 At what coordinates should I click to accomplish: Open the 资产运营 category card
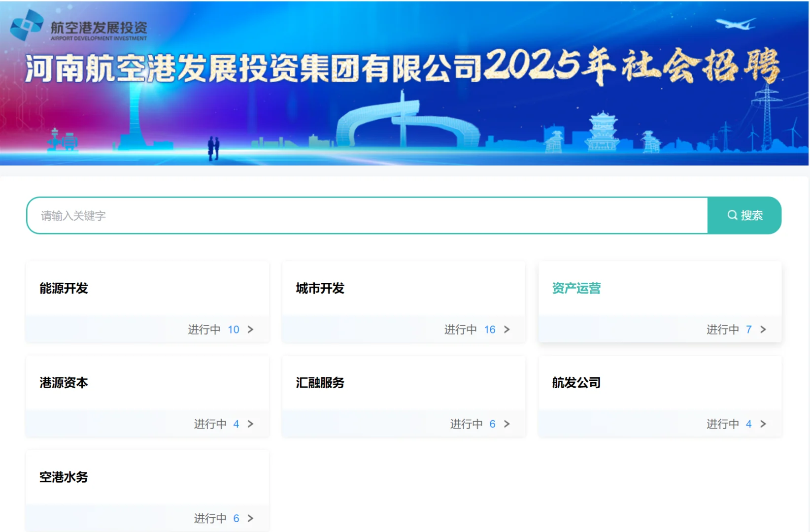(660, 301)
